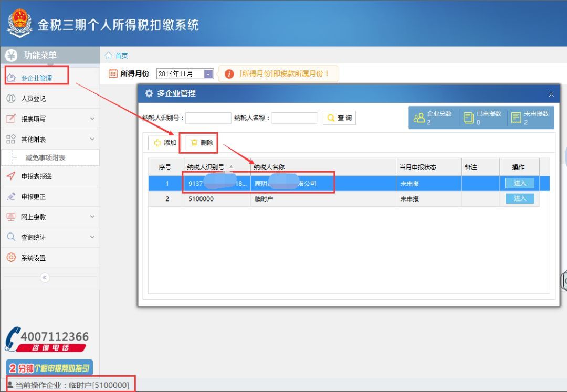Click the 多企业管理 house icon in sidebar
The height and width of the screenshot is (392, 567).
(12, 78)
